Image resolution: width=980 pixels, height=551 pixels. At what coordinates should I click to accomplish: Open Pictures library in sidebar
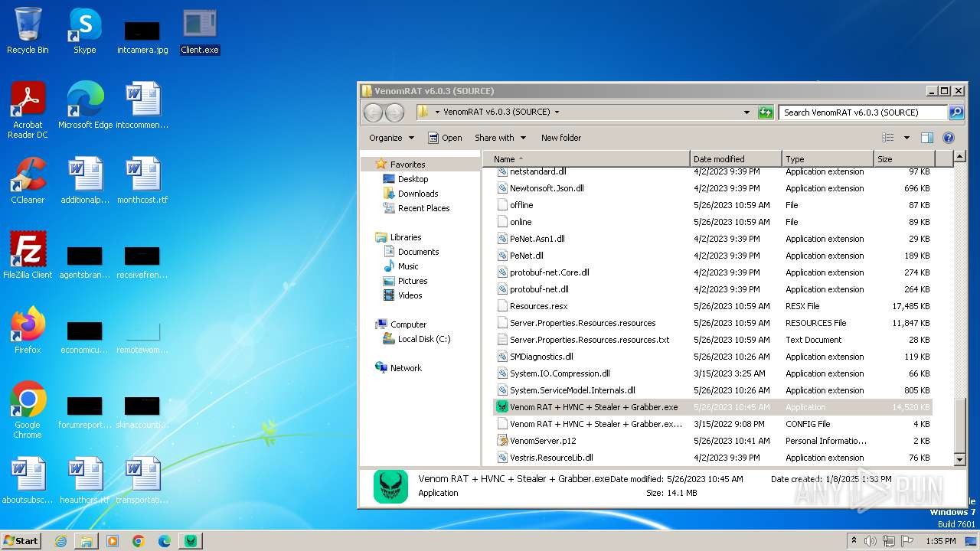413,281
